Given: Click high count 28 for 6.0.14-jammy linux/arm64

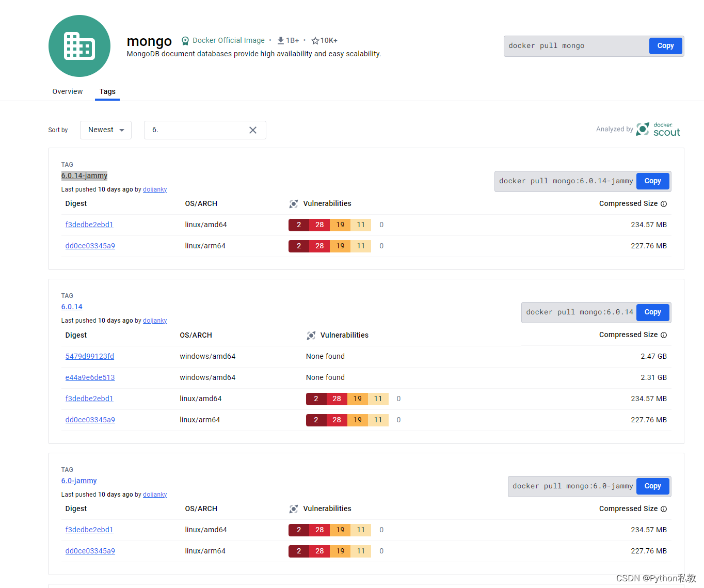Looking at the screenshot, I should [319, 246].
